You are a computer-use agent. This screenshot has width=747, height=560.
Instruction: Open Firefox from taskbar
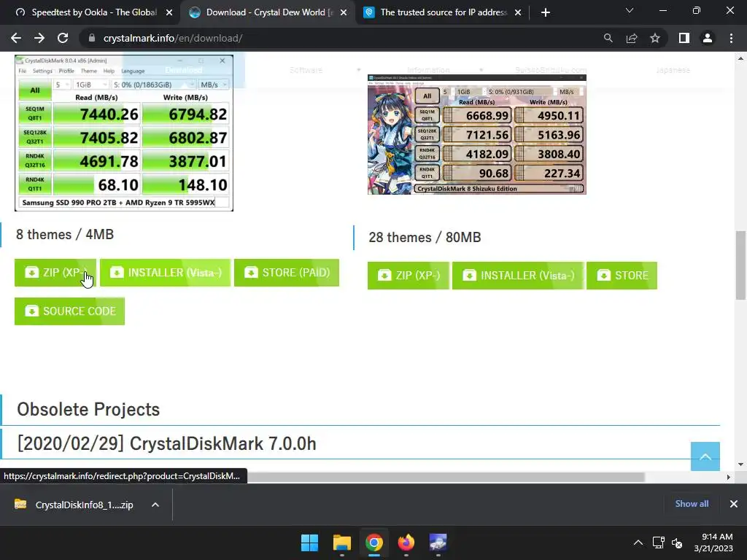tap(406, 542)
